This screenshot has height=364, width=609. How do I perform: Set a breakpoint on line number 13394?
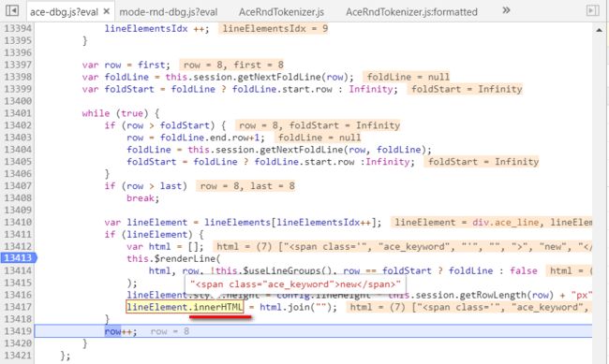click(18, 29)
